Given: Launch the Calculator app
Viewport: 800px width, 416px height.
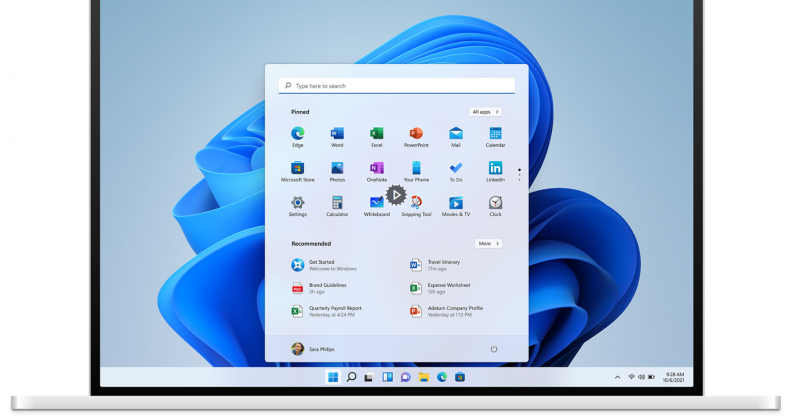Looking at the screenshot, I should coord(337,206).
